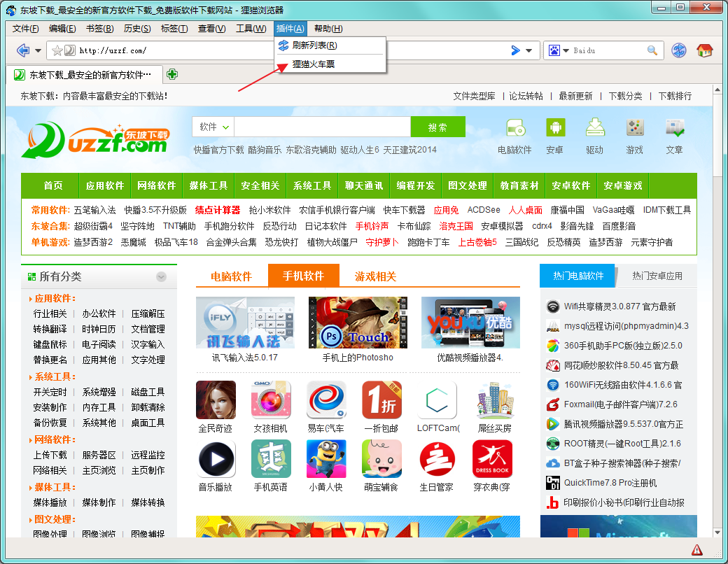Open 安卓游戏 in the navigation bar
Image resolution: width=728 pixels, height=564 pixels.
623,185
